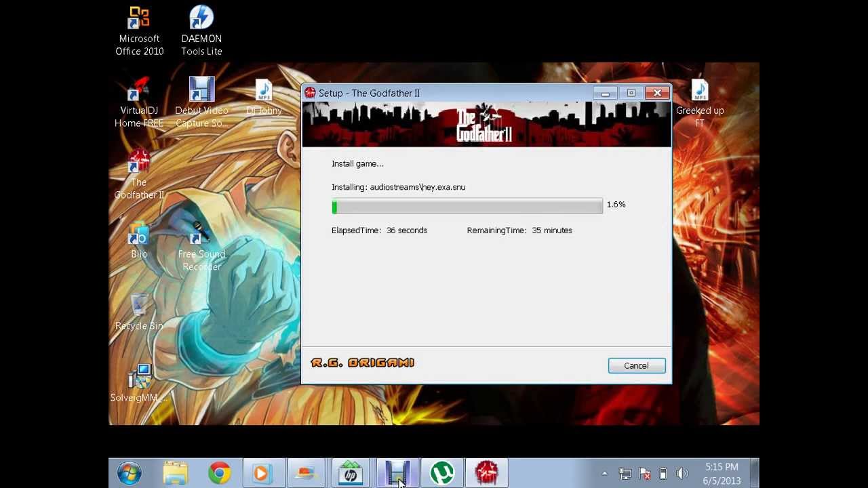Viewport: 868px width, 488px height.
Task: Cancel the Godfather II installation
Action: click(636, 365)
